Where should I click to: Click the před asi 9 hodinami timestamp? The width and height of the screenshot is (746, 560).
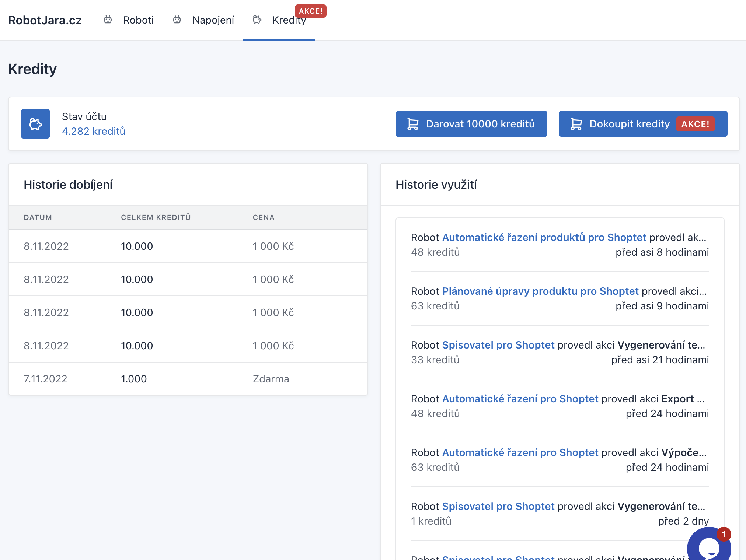click(662, 306)
